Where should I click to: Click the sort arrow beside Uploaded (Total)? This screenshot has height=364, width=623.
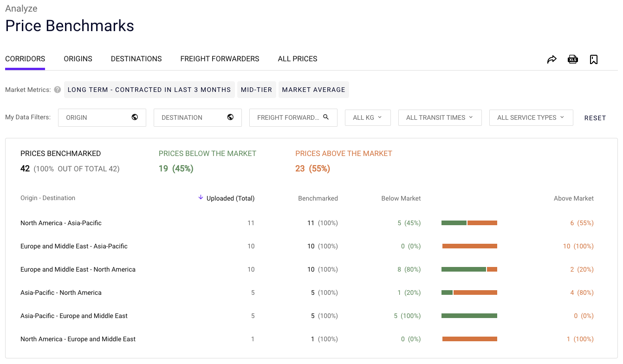tap(201, 197)
